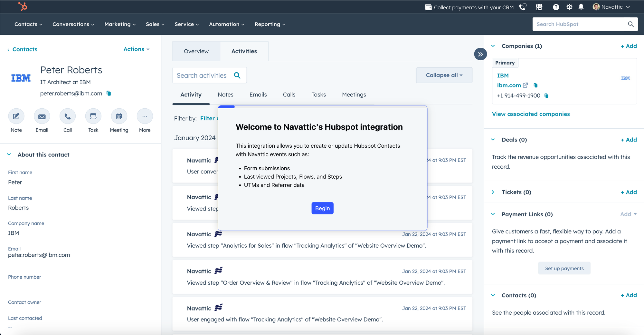Viewport: 644px width, 335px height.
Task: Open the Help question mark icon
Action: coord(556,7)
